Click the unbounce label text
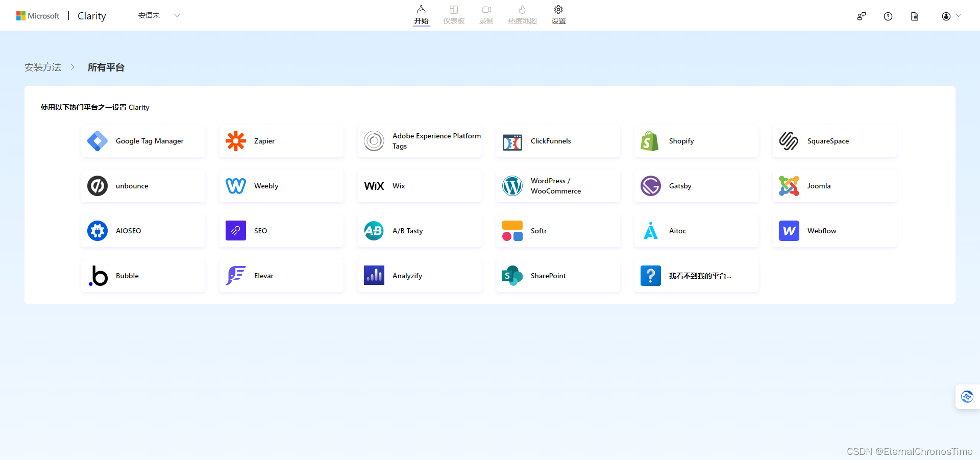 tap(132, 186)
